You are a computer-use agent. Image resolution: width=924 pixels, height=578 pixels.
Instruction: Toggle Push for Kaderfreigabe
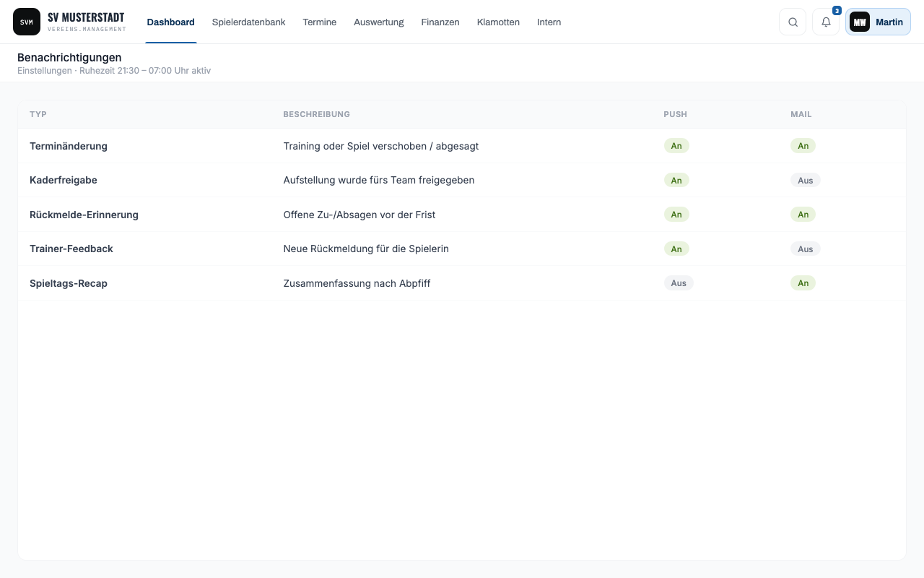[x=676, y=181]
